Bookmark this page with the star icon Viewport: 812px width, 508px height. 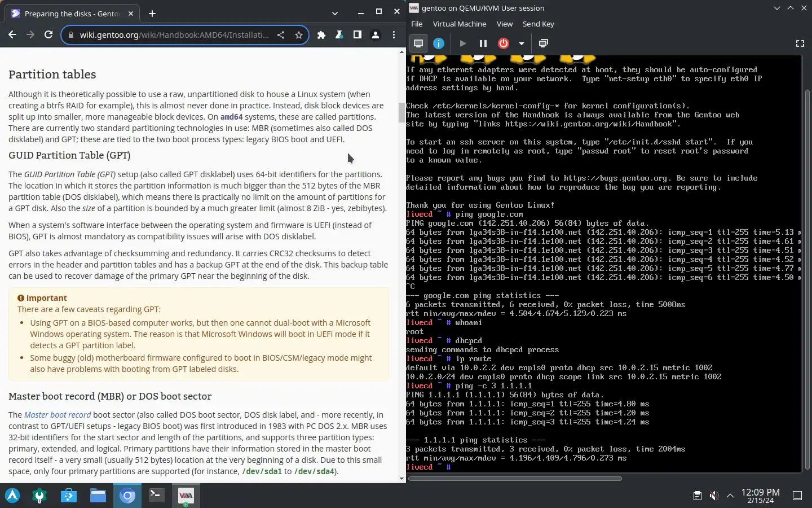[x=299, y=35]
